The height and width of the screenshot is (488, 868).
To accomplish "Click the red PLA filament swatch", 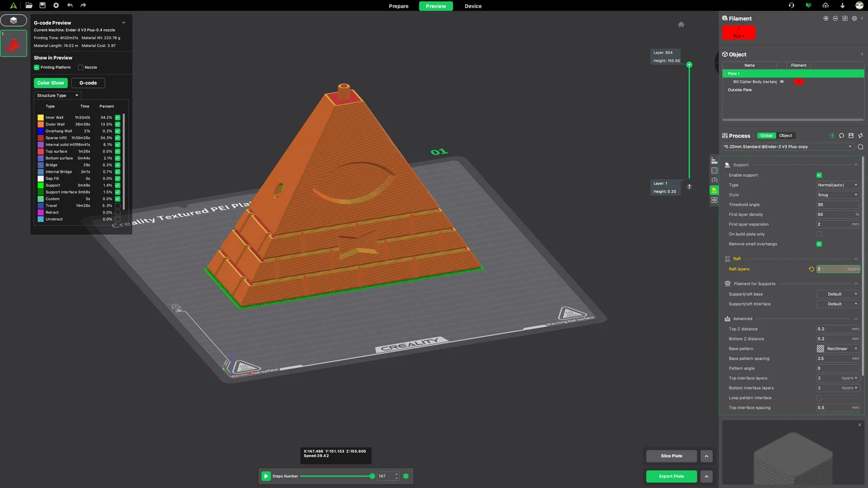I will pos(738,33).
